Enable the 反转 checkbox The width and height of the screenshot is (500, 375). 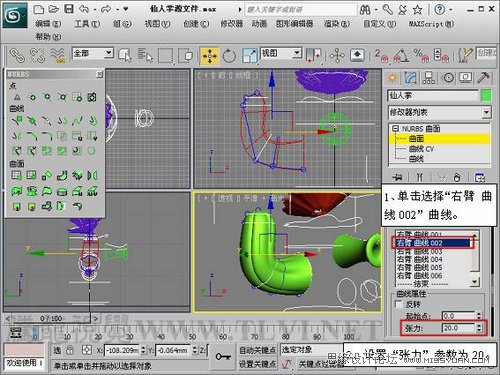[x=398, y=304]
